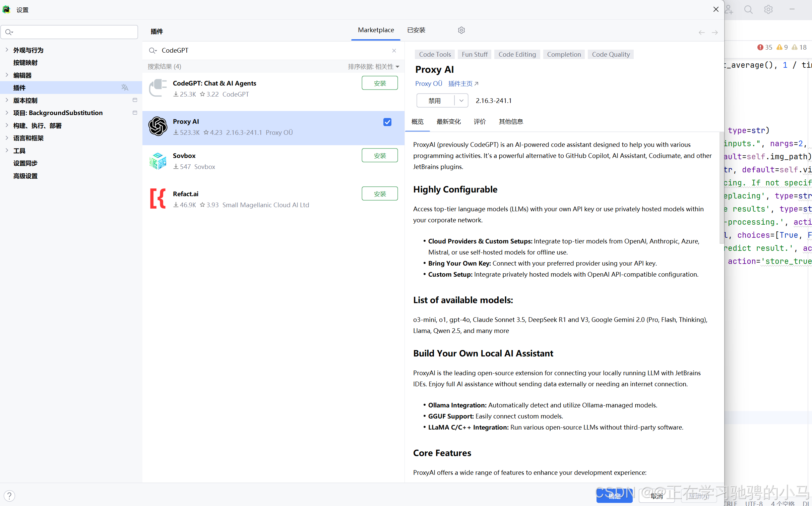
Task: Select the 概览 tab
Action: (x=417, y=122)
